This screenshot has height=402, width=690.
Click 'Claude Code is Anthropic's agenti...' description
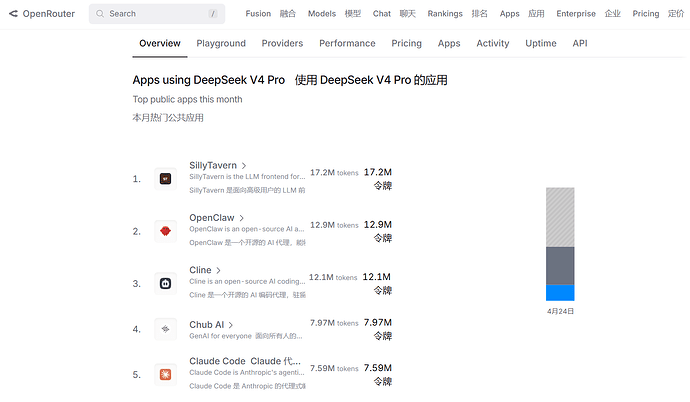(x=246, y=372)
